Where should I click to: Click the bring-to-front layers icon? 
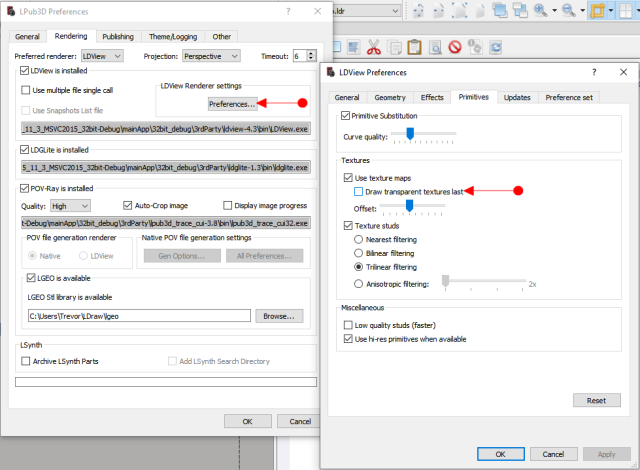[500, 10]
